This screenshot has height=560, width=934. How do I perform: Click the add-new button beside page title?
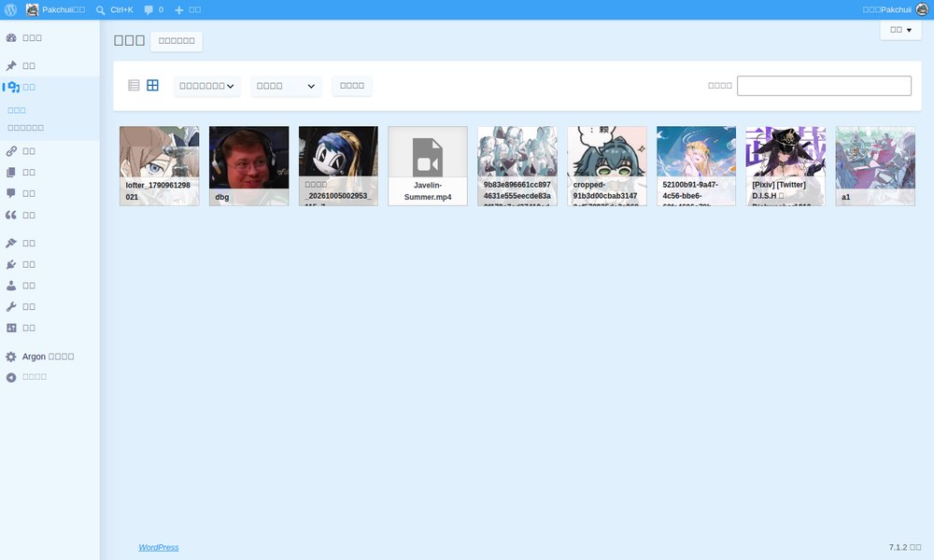pyautogui.click(x=177, y=41)
